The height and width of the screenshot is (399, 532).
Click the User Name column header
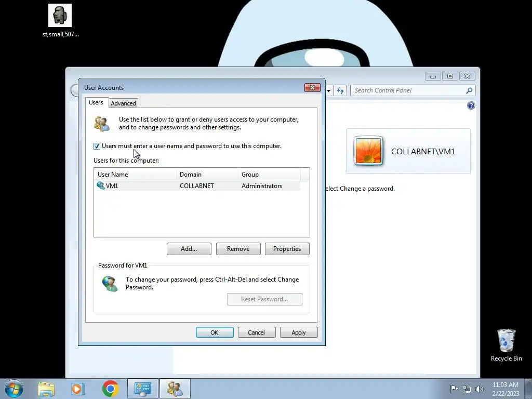135,175
